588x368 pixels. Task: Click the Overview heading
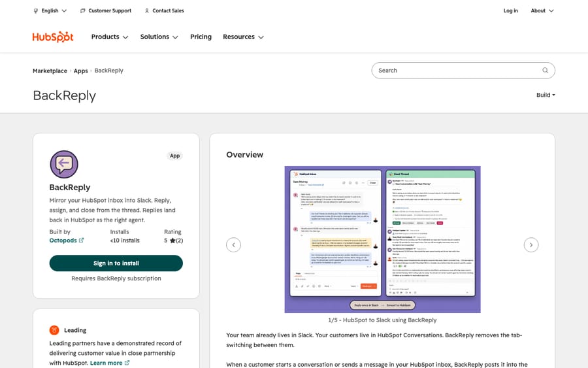(244, 154)
